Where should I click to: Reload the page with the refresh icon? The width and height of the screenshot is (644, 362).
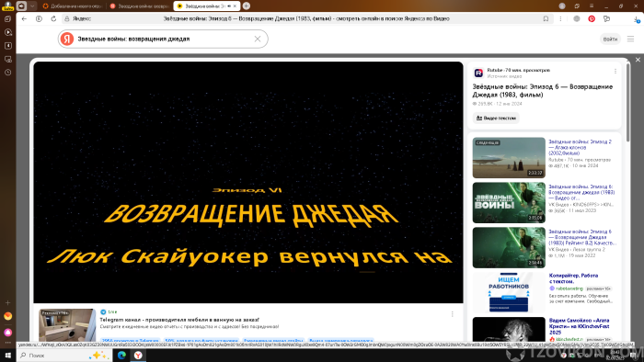point(53,19)
